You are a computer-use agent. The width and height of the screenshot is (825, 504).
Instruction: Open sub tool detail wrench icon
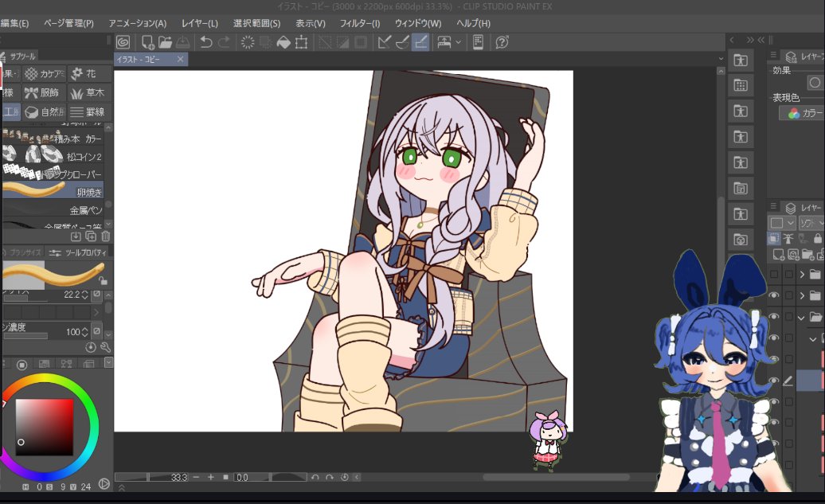(105, 347)
